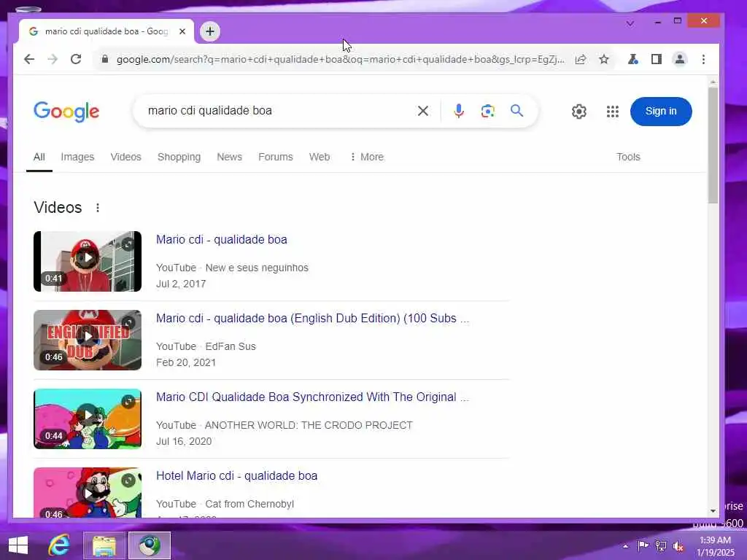
Task: Click the 'Jul 2, 2017' date text
Action: click(181, 284)
